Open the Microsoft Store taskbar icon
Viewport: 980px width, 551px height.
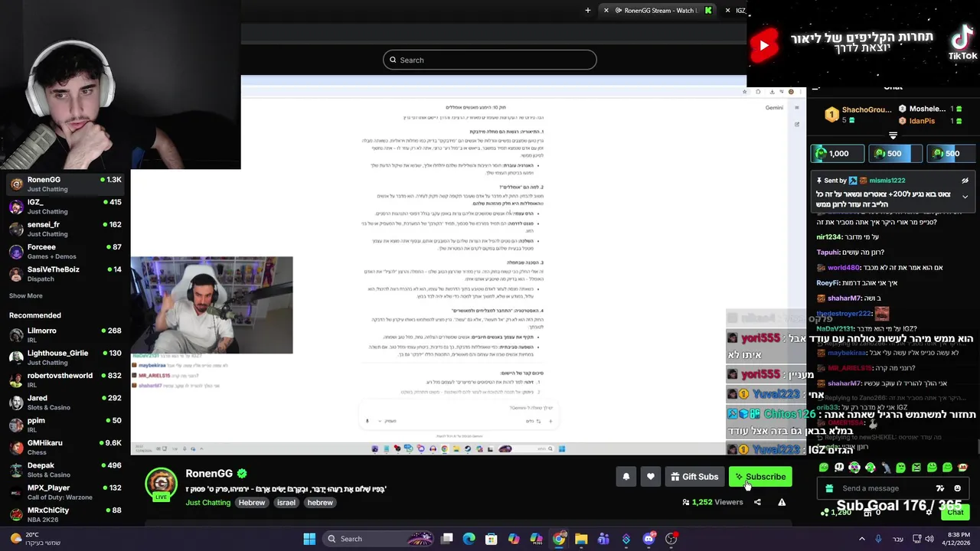[x=492, y=539]
